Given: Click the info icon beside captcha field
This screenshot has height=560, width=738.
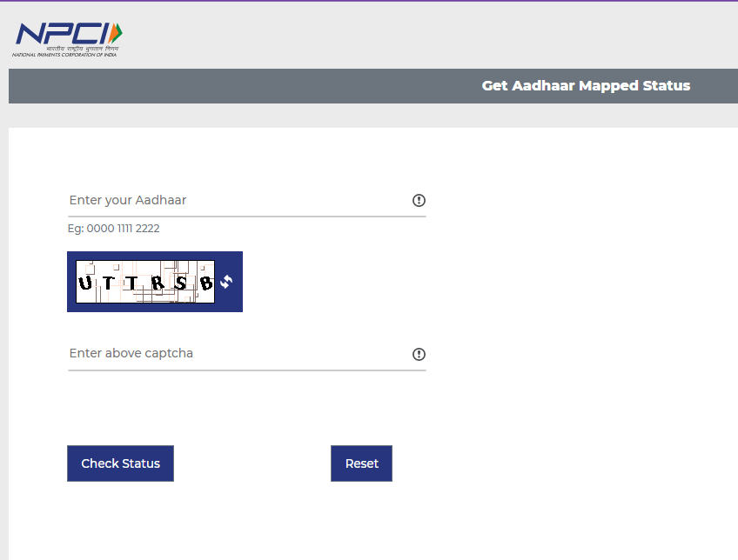Looking at the screenshot, I should (419, 354).
